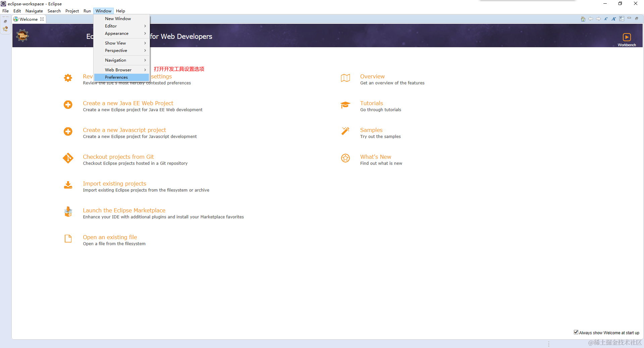Open Checkout projects from Git link
The image size is (644, 348).
pos(118,157)
